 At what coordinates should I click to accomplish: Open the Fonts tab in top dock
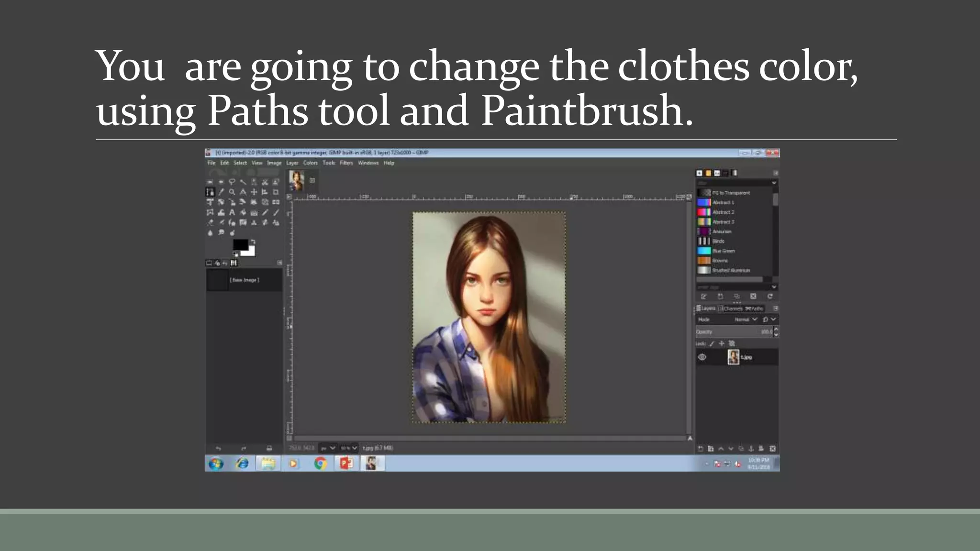tap(717, 173)
